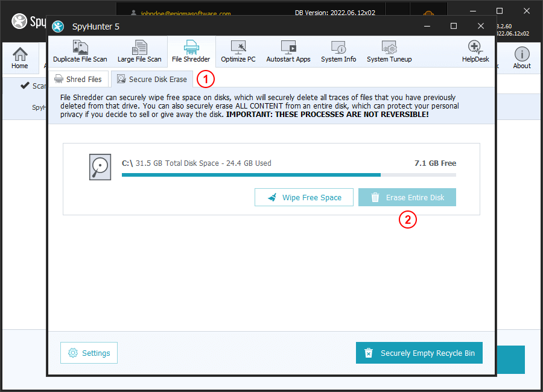This screenshot has width=543, height=392.
Task: Open the System Tuneup tool
Action: [389, 52]
